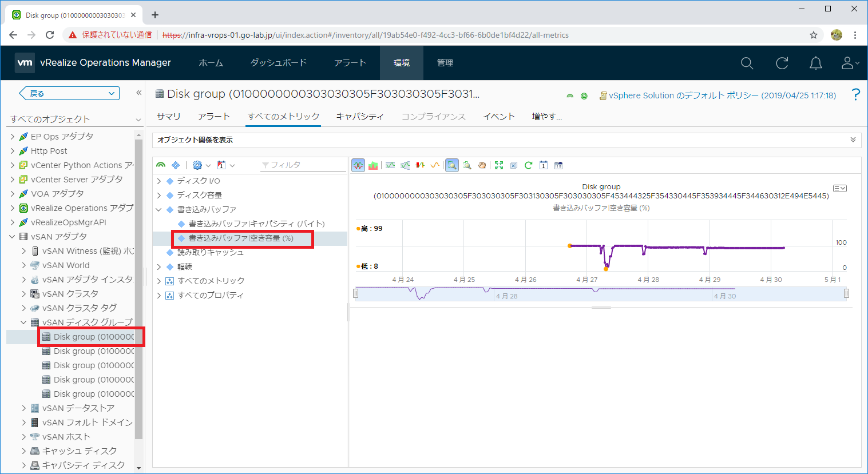Switch to the キャパシティ tab
The height and width of the screenshot is (474, 868).
pyautogui.click(x=360, y=117)
